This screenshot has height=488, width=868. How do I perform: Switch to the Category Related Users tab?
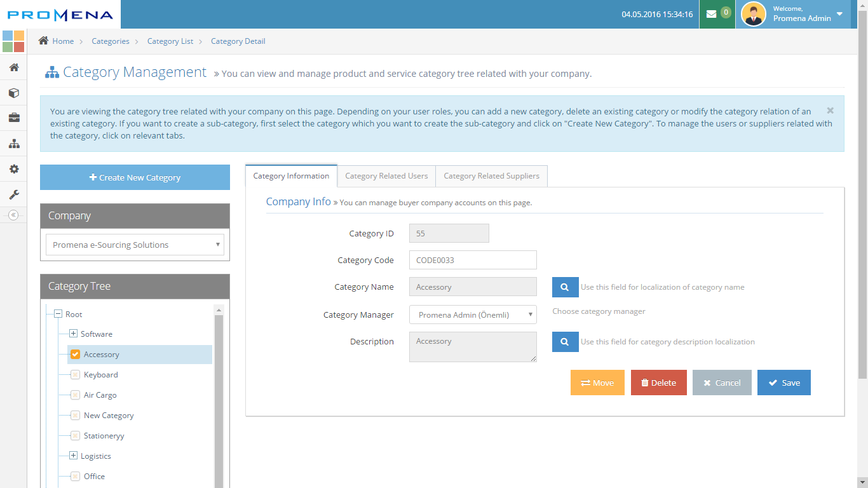click(386, 176)
